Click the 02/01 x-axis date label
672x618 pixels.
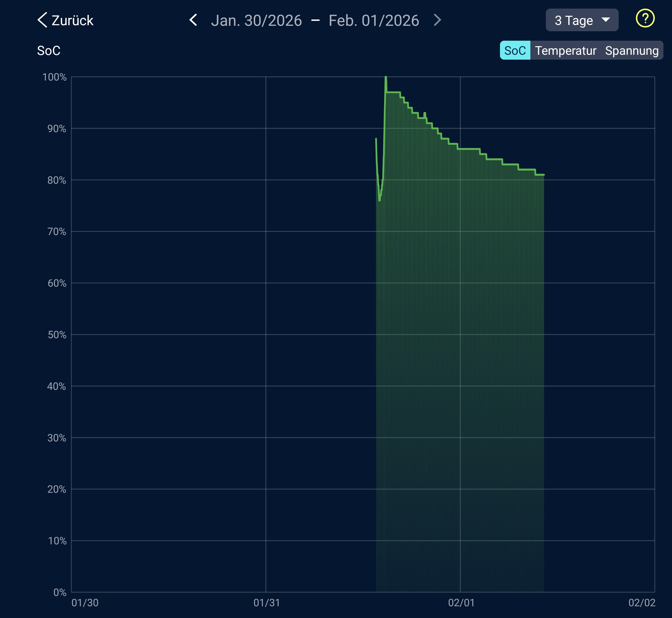tap(461, 603)
